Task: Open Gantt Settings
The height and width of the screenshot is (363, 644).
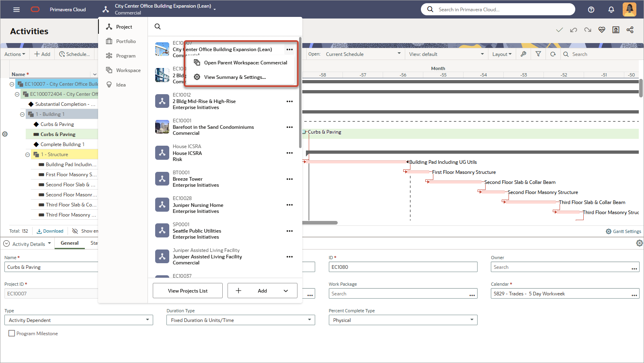Action: [623, 231]
